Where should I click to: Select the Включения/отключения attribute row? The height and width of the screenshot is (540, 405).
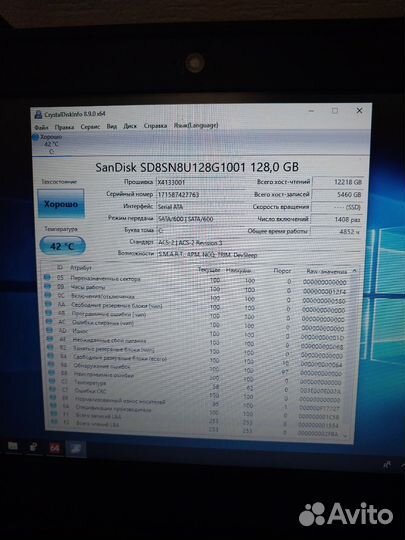195,298
